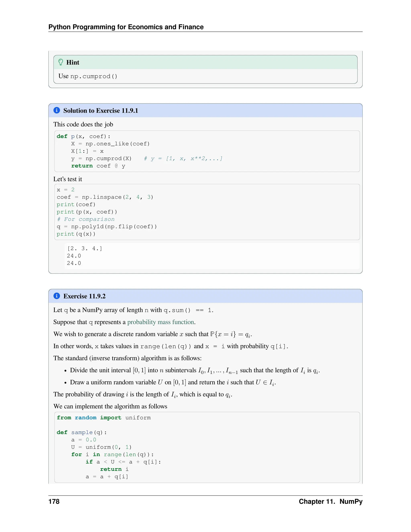Click the first '24.0' output line
The height and width of the screenshot is (532, 411).
click(x=74, y=256)
